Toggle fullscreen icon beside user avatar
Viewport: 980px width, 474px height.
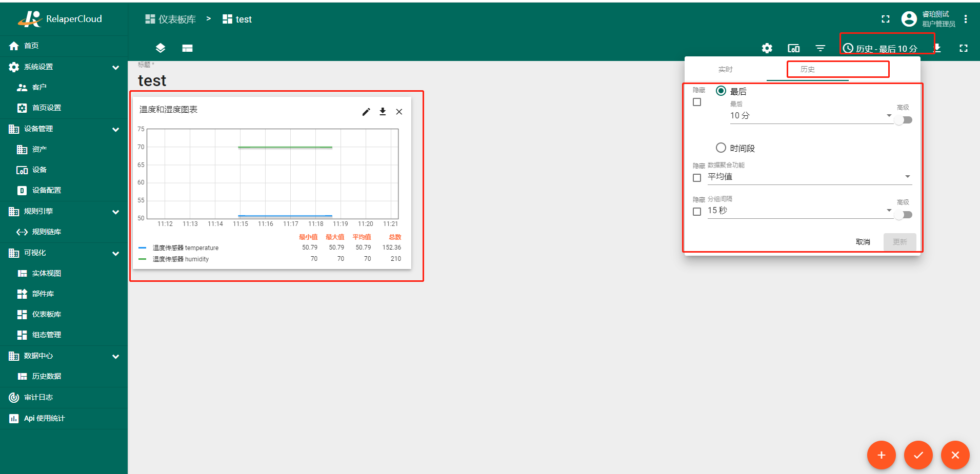[x=886, y=19]
